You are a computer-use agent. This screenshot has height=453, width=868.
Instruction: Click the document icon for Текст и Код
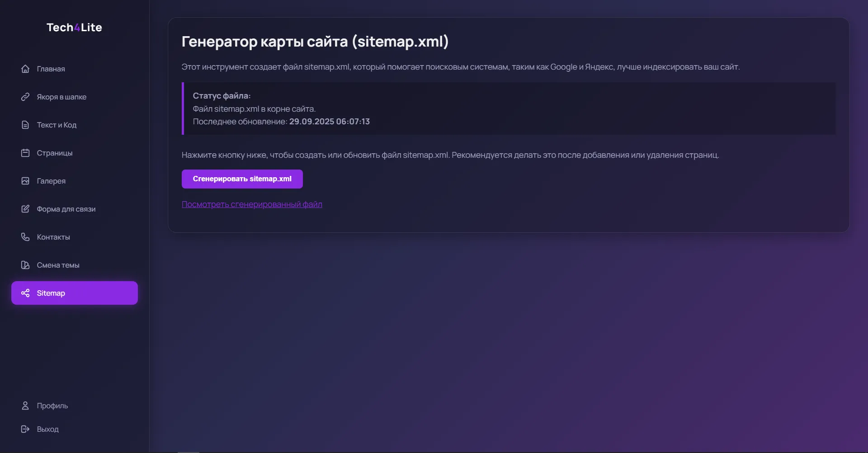[x=25, y=125]
